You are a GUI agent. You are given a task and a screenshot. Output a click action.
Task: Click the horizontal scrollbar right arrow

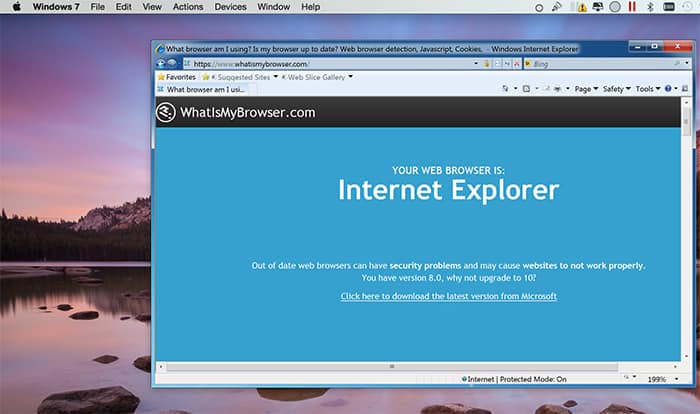click(675, 367)
